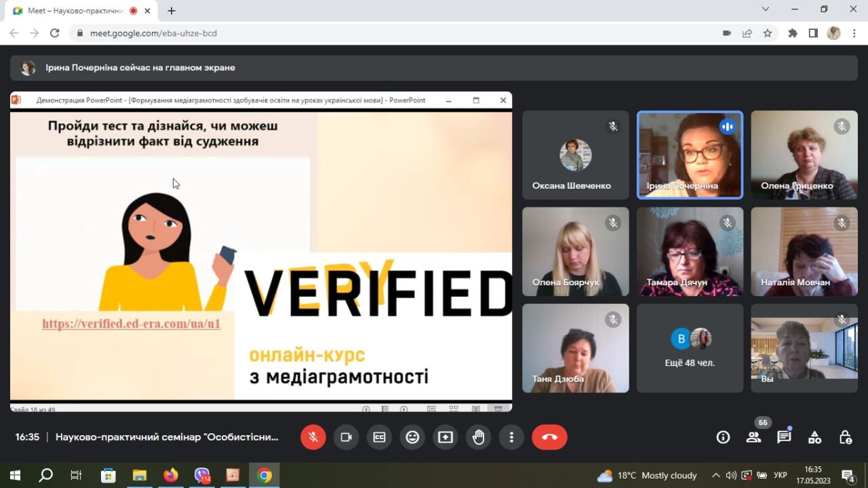The width and height of the screenshot is (868, 488).
Task: Click the camera permission icon in address bar
Action: [727, 33]
